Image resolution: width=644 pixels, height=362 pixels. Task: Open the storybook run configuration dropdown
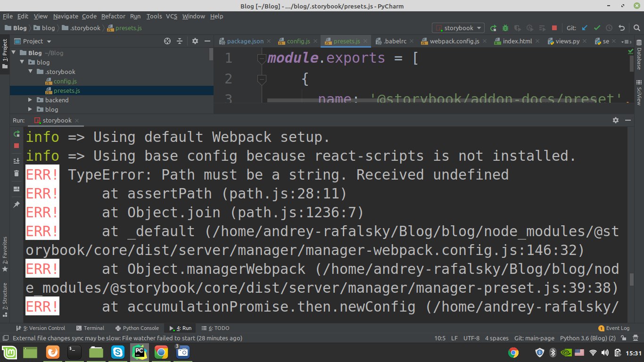coord(458,28)
